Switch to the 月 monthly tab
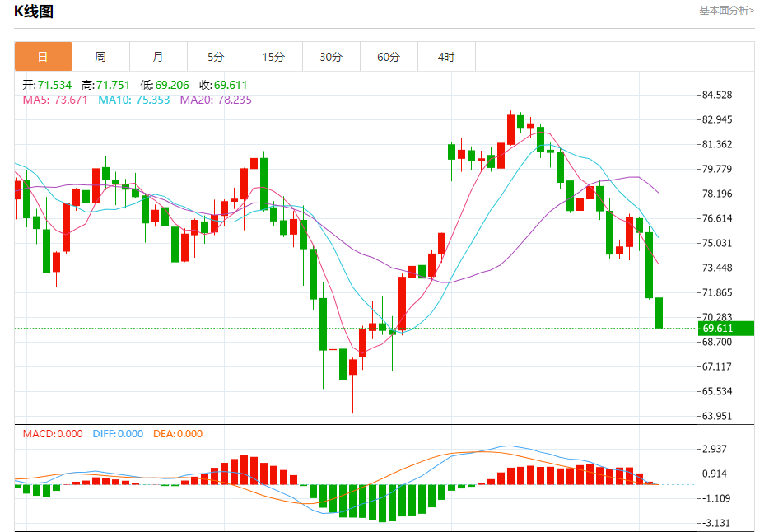This screenshot has width=769, height=532. click(158, 57)
